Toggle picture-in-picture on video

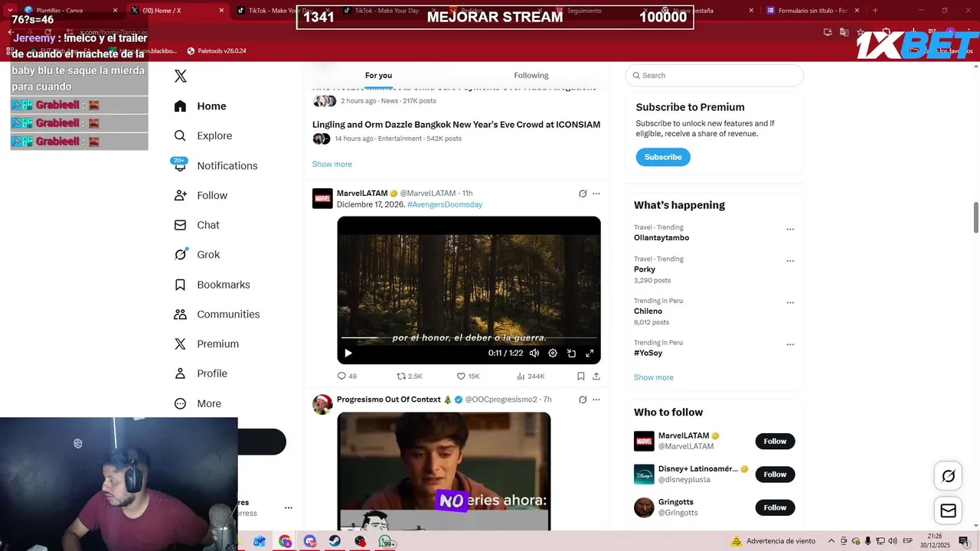coord(571,353)
